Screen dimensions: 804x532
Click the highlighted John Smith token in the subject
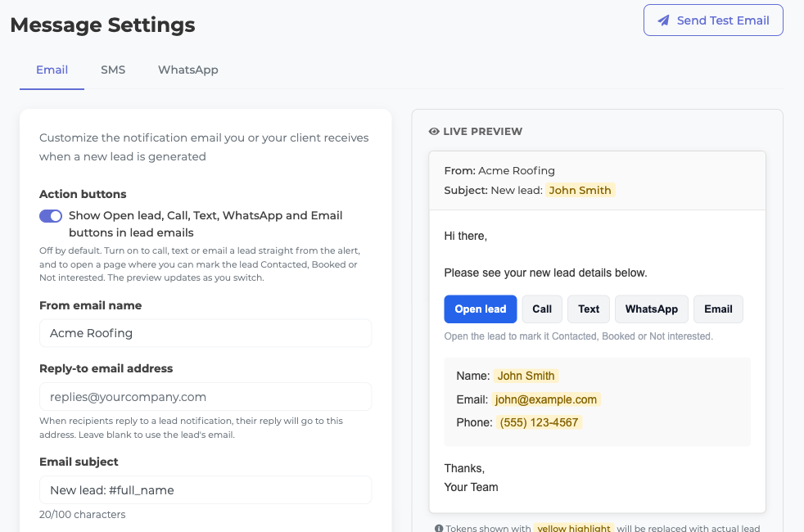[580, 190]
